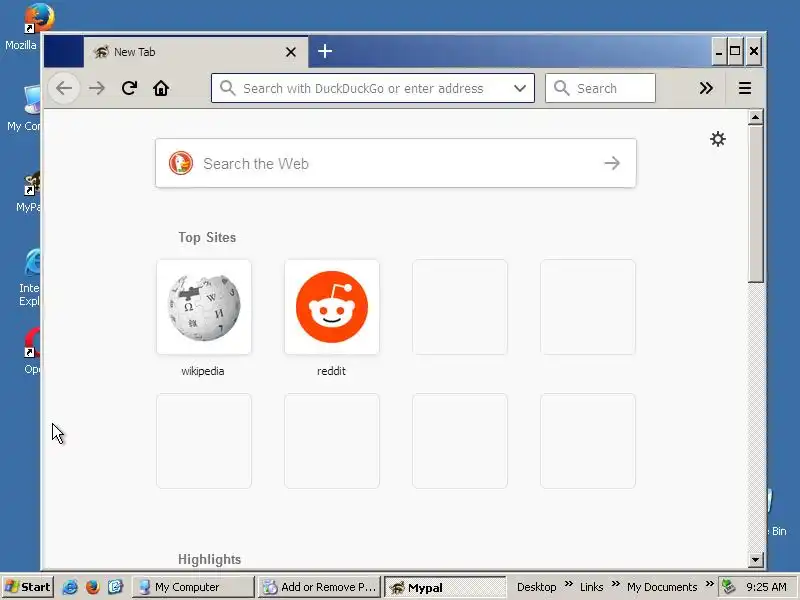Open the wikipedia top site tile

click(x=204, y=307)
